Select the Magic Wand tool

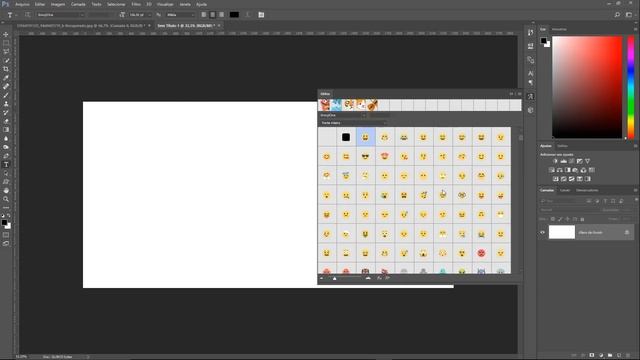6,60
